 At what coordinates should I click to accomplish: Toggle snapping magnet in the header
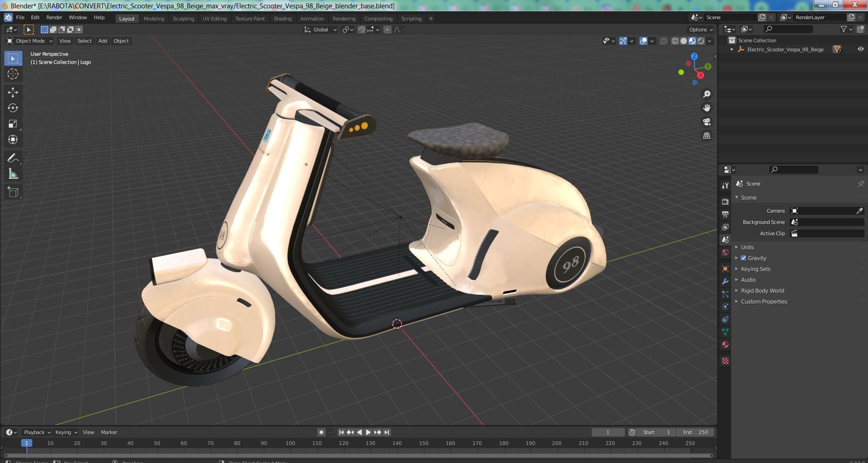361,30
